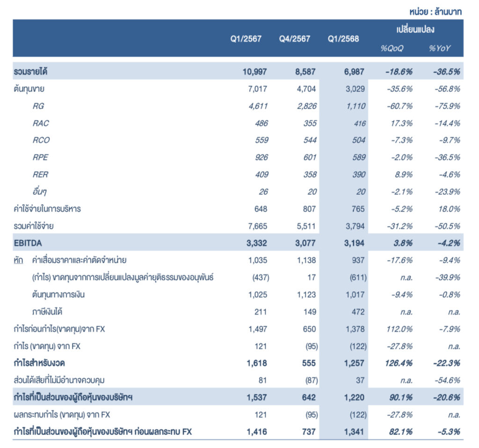
Task: Select the %QoQ column header
Action: click(x=392, y=49)
